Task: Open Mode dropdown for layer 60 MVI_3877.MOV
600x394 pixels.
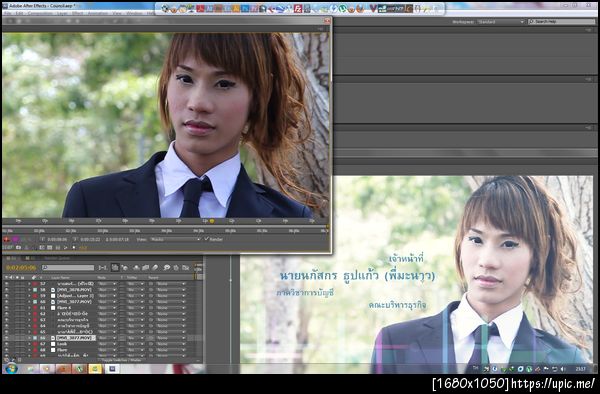Action: tap(107, 302)
